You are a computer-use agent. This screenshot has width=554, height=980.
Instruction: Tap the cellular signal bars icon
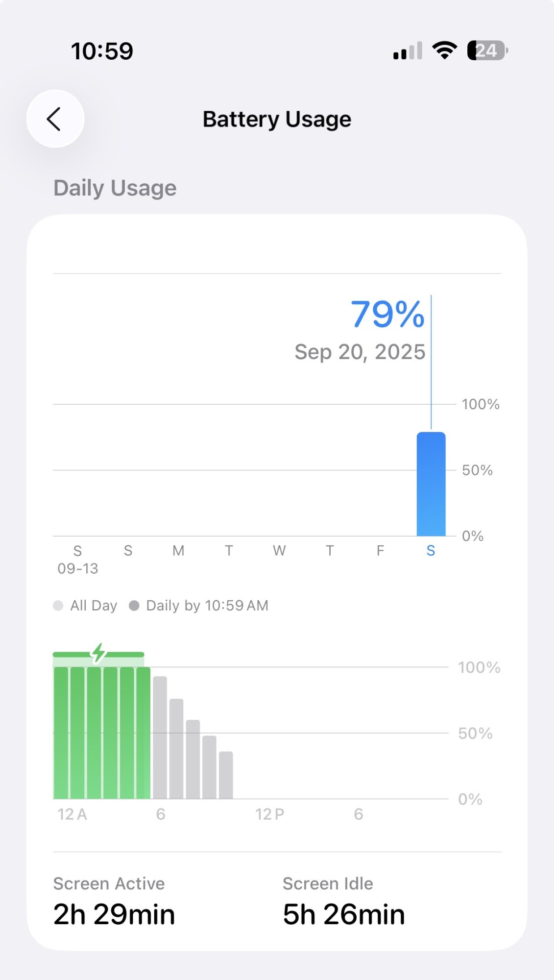pos(408,51)
